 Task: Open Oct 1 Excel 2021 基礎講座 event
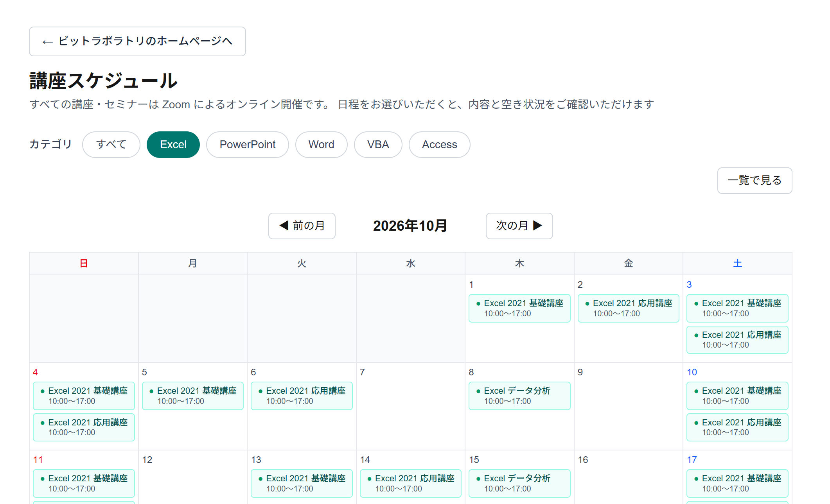point(519,308)
